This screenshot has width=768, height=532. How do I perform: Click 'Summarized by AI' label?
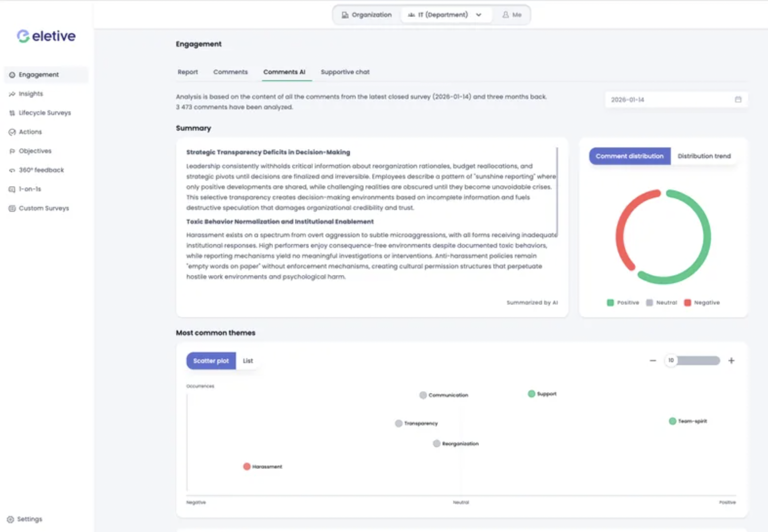pyautogui.click(x=532, y=303)
